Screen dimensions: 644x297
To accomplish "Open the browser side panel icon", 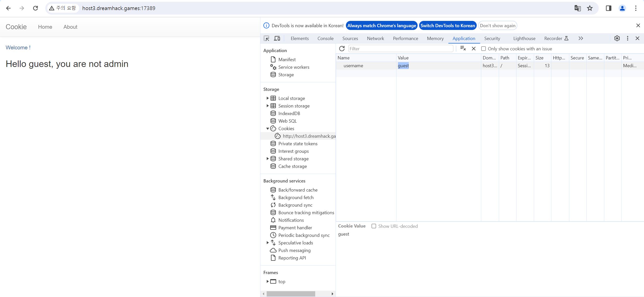I will coord(609,8).
